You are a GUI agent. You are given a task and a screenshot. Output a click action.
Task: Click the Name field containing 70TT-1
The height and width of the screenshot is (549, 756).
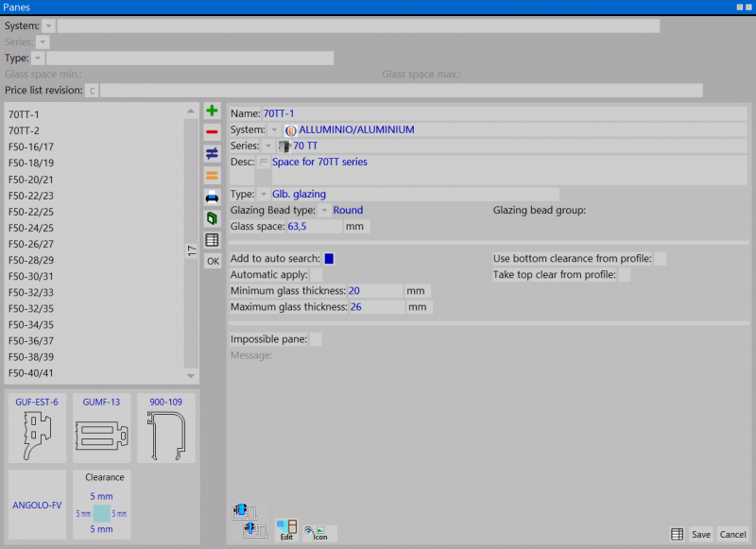(x=505, y=113)
